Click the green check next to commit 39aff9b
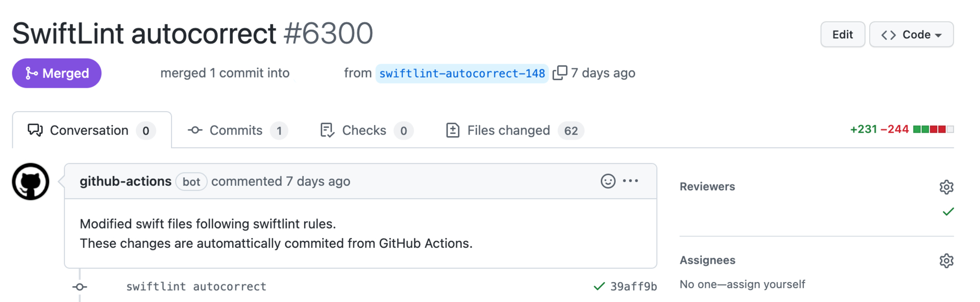980x302 pixels. point(598,286)
